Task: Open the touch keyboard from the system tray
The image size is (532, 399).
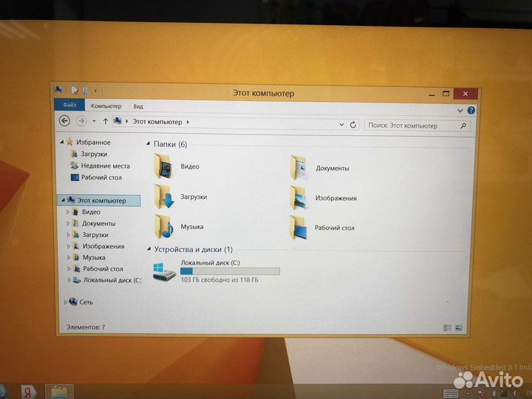Action: tap(451, 394)
